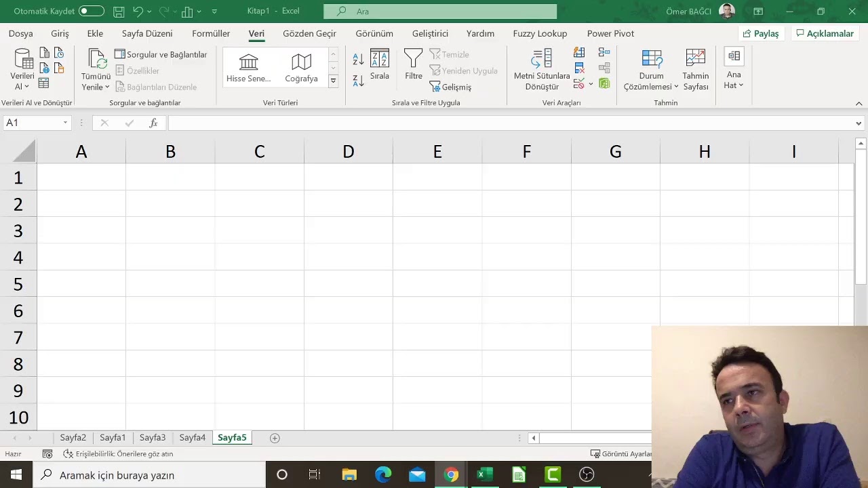Click the Ara search box

[440, 12]
